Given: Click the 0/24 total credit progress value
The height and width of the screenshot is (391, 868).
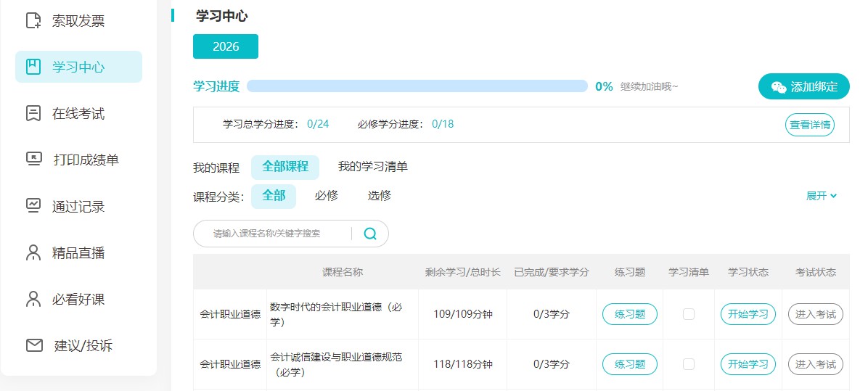Looking at the screenshot, I should [318, 124].
